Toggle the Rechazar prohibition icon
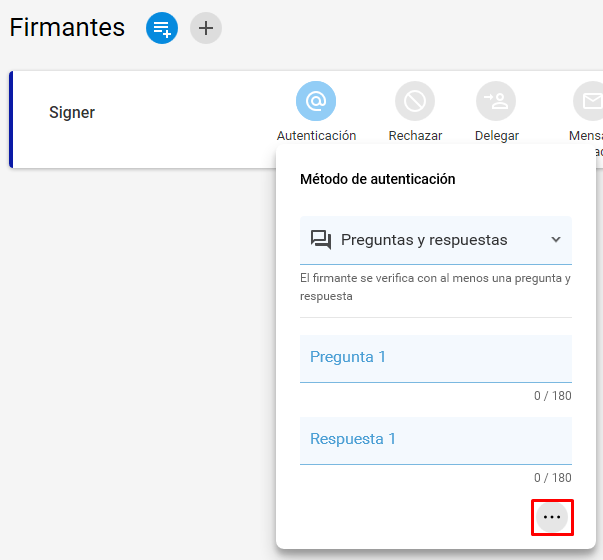The image size is (603, 560). click(415, 101)
